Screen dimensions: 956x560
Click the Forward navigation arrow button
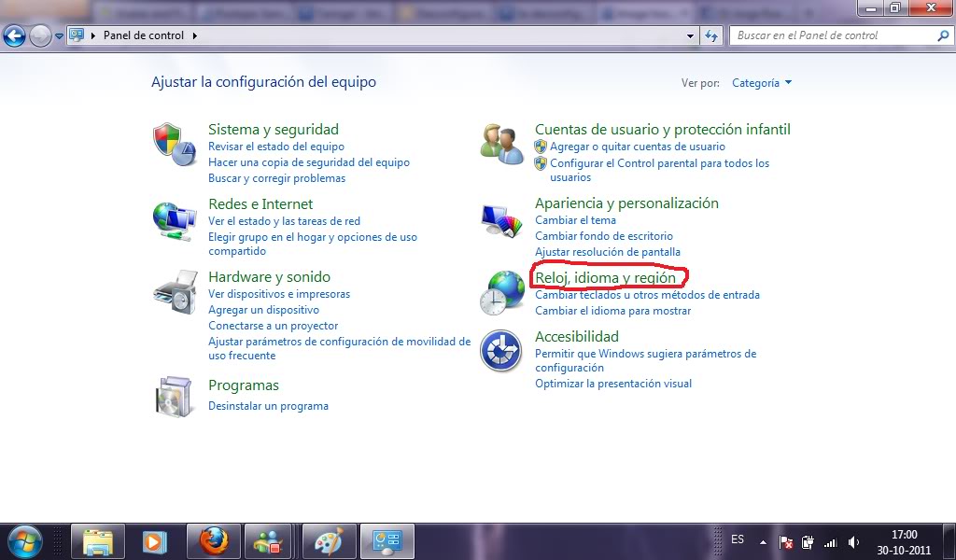tap(40, 36)
